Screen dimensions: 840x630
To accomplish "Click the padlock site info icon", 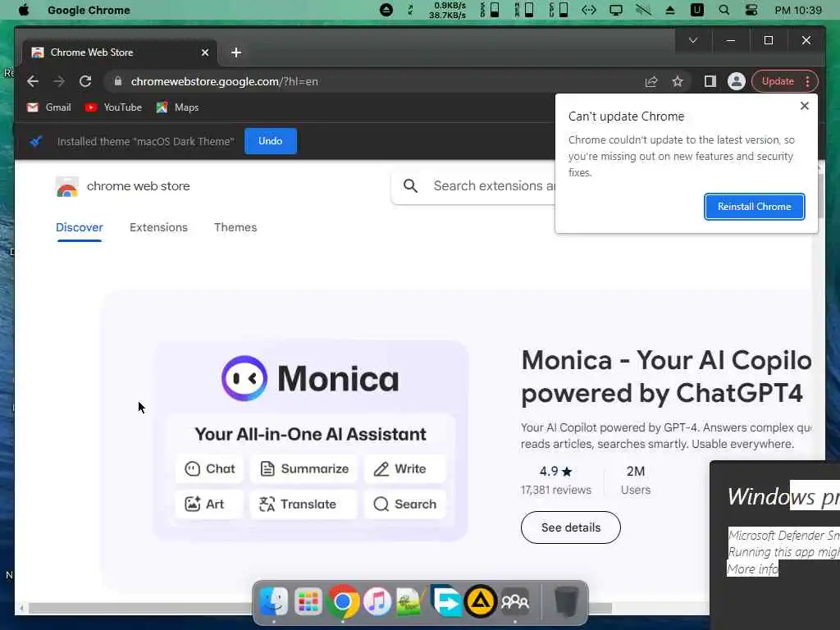I will pyautogui.click(x=118, y=81).
